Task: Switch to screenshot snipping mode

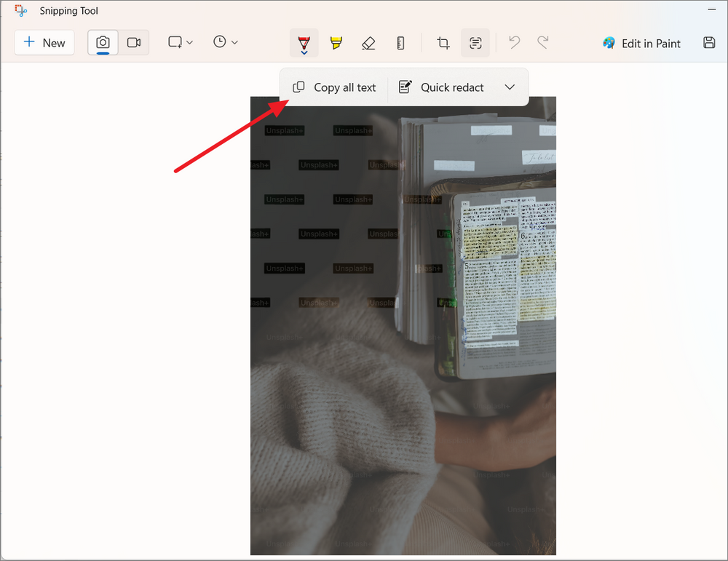Action: tap(102, 42)
